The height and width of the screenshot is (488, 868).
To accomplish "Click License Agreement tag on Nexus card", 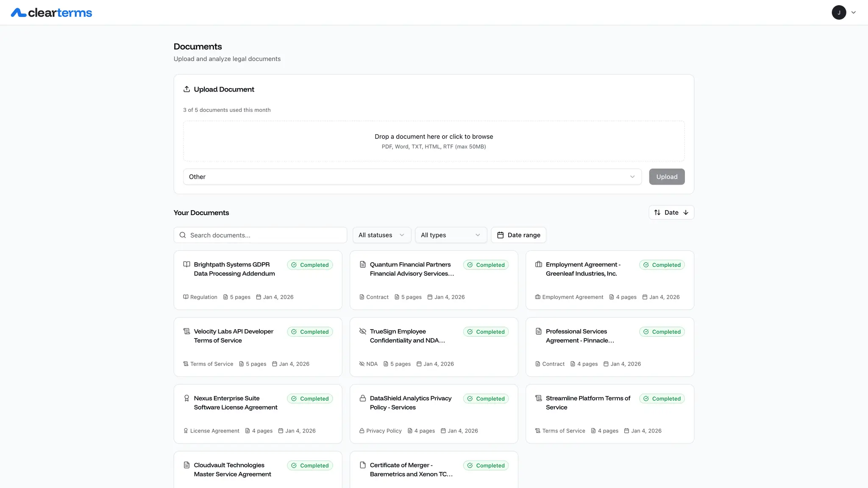I will [x=211, y=431].
